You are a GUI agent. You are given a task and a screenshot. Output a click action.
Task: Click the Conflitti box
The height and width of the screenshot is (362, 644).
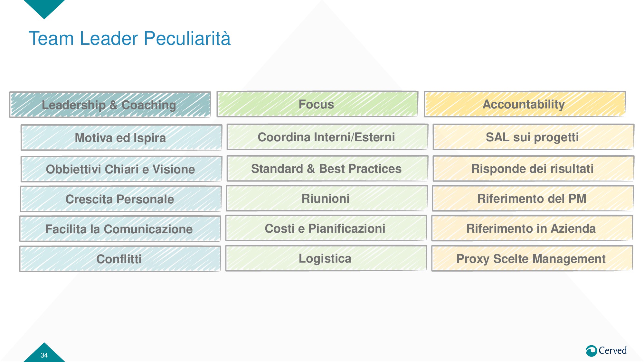click(x=120, y=259)
